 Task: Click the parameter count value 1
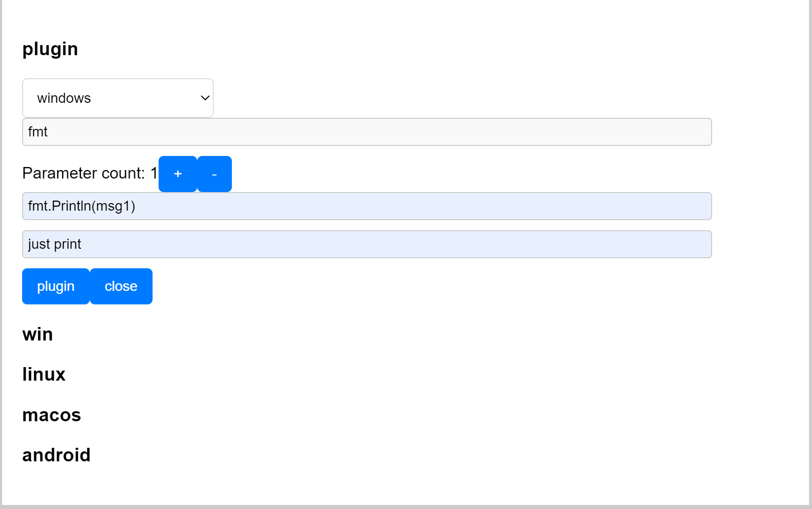pyautogui.click(x=154, y=174)
